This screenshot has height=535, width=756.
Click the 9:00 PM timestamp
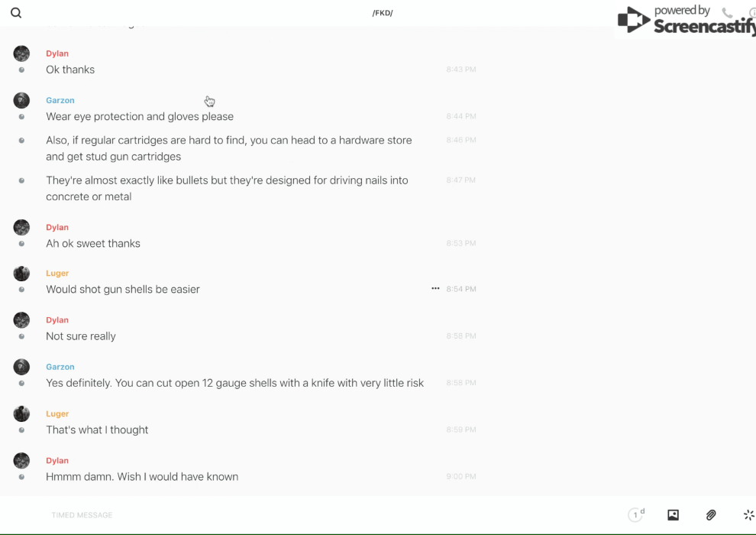coord(460,477)
